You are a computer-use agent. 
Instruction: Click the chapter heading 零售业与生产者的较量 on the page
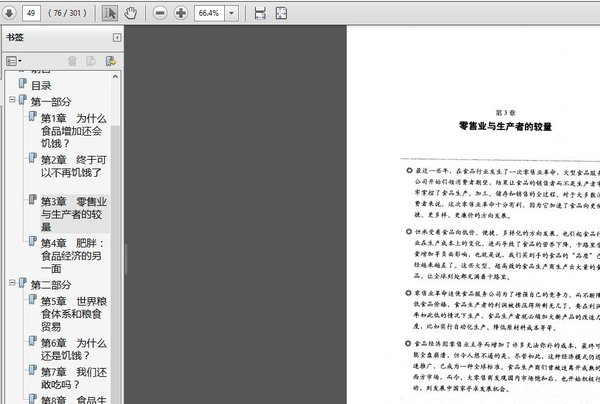point(505,126)
